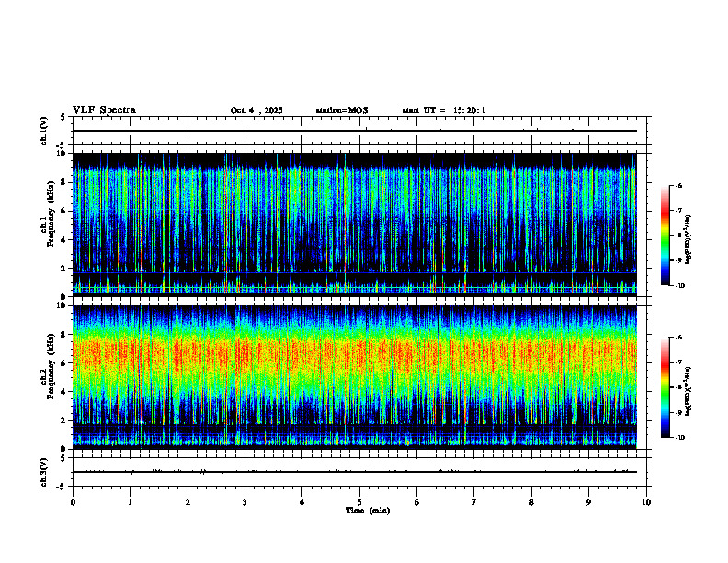Click time axis tick label "10"
The width and height of the screenshot is (728, 563).
click(646, 502)
